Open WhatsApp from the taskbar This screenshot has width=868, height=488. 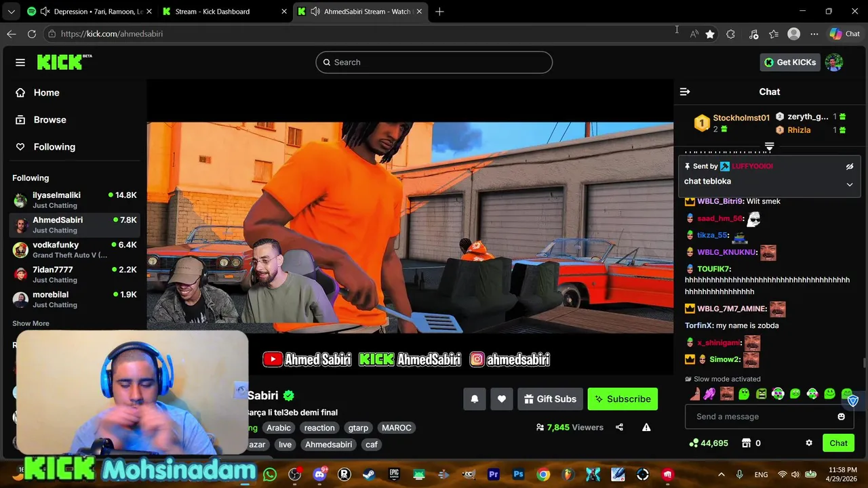[270, 474]
